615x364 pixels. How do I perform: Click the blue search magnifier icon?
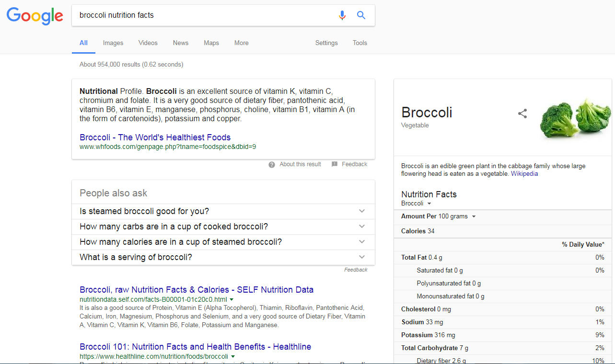click(x=361, y=15)
